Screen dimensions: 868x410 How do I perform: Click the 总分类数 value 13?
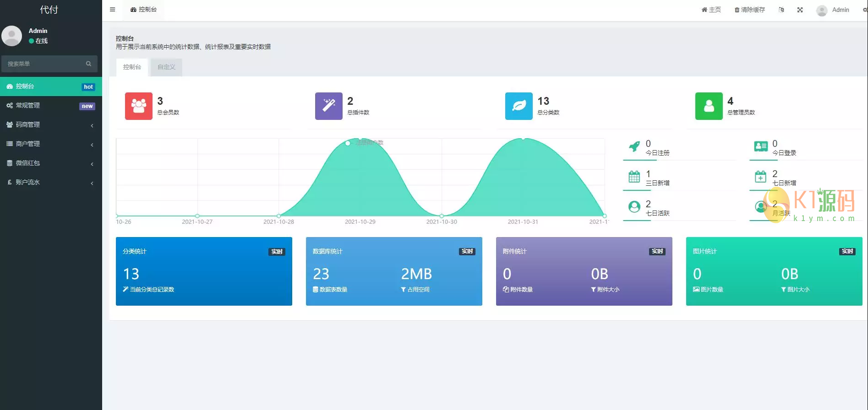tap(543, 101)
